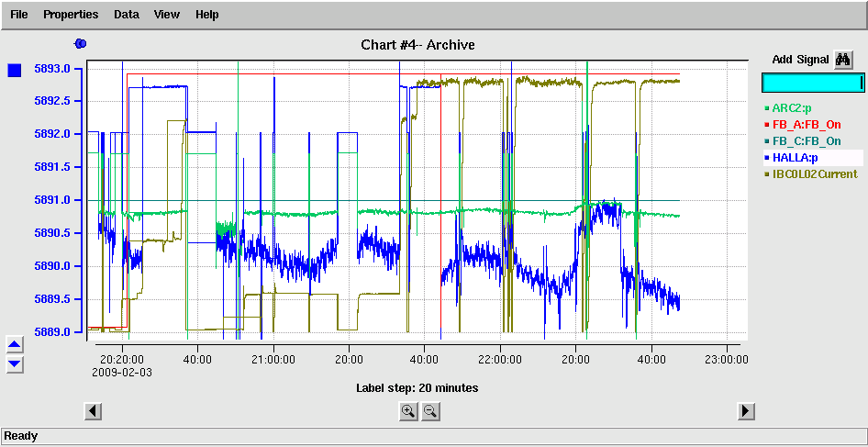Open the File menu

[x=19, y=15]
